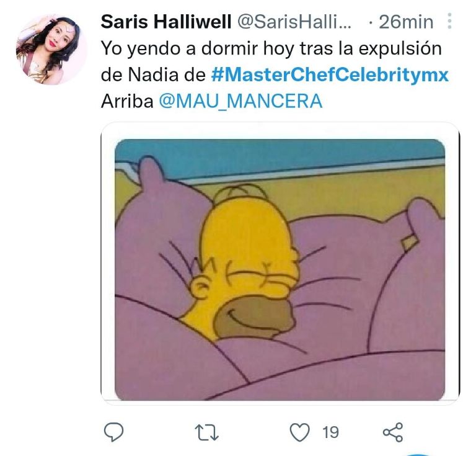Click the like count showing 19
476x456 pixels.
[x=330, y=432]
